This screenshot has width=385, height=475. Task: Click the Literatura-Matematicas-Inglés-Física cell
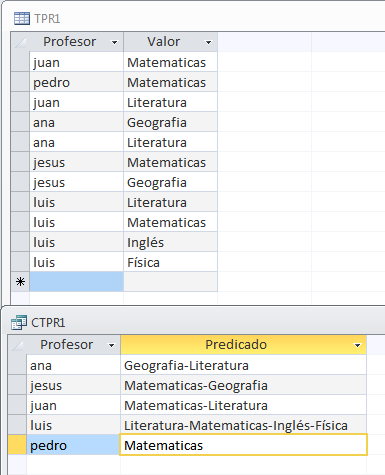coord(243,425)
